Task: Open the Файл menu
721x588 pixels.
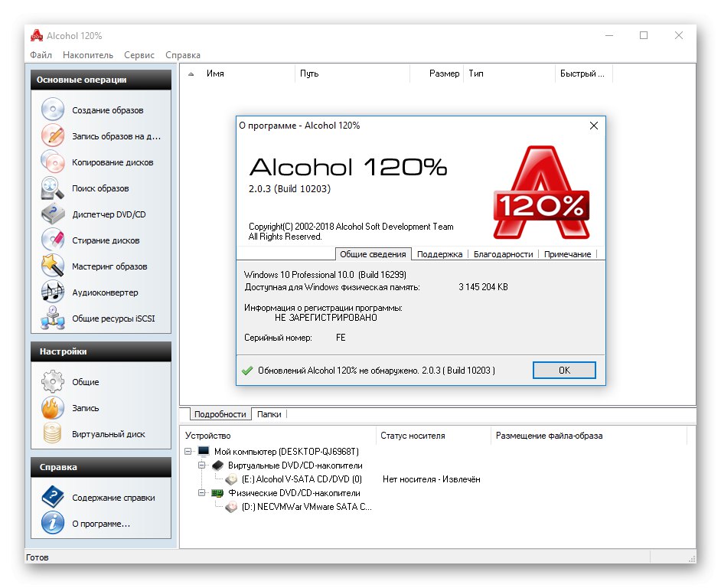Action: (41, 55)
